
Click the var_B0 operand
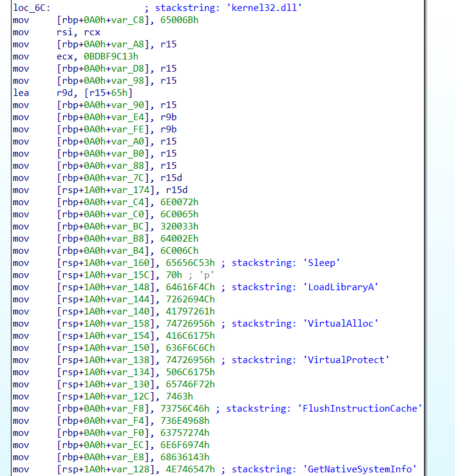pos(128,153)
